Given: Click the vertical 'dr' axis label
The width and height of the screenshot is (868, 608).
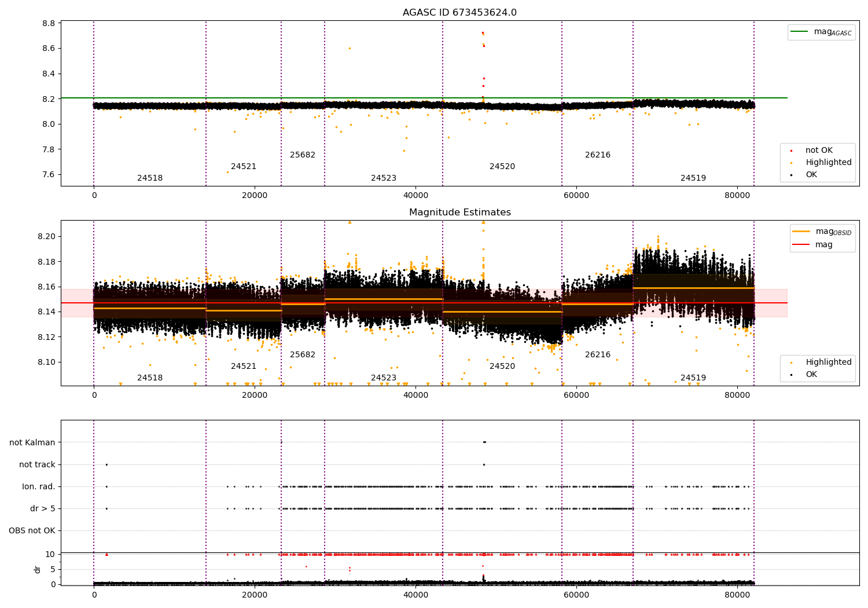Looking at the screenshot, I should [38, 569].
